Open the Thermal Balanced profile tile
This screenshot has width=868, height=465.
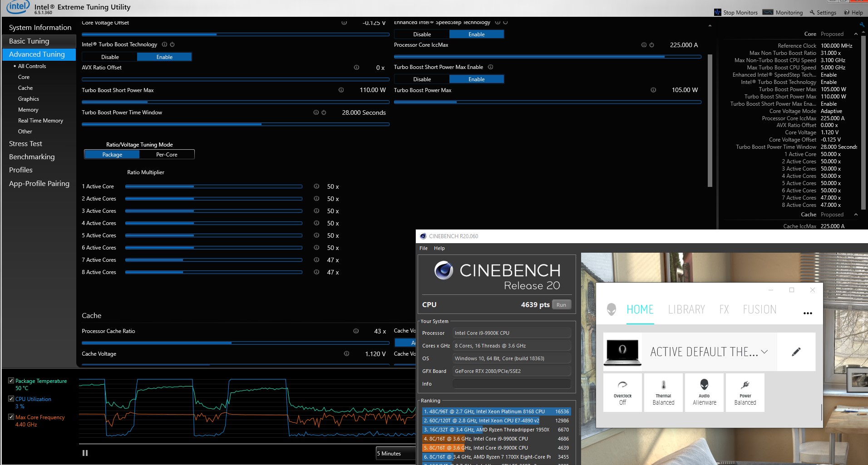click(x=663, y=392)
